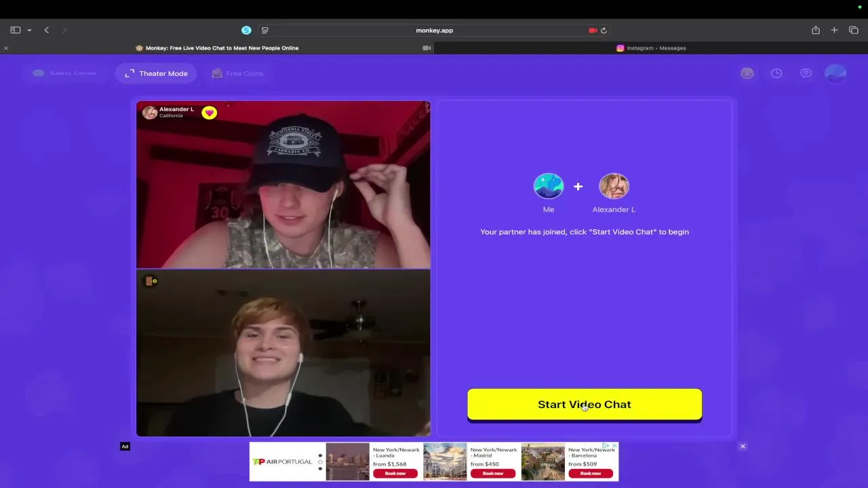This screenshot has height=488, width=868.
Task: Open the AdChoices icon on the ad
Action: [606, 446]
